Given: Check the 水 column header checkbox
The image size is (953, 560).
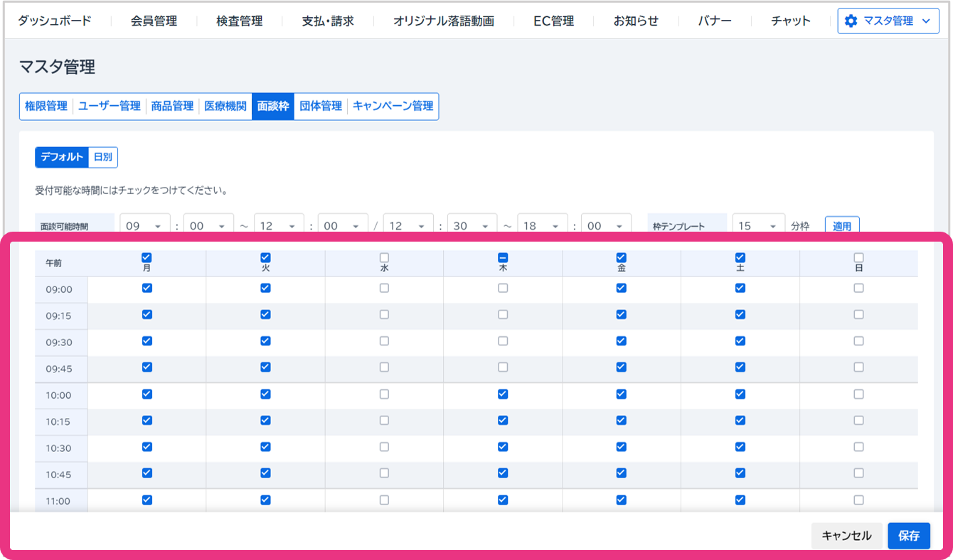Looking at the screenshot, I should click(384, 257).
